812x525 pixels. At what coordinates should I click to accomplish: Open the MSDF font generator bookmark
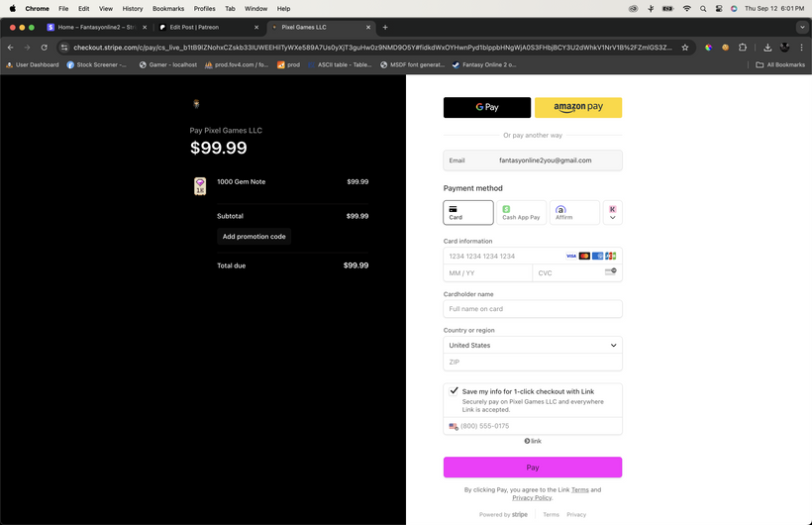coord(413,64)
